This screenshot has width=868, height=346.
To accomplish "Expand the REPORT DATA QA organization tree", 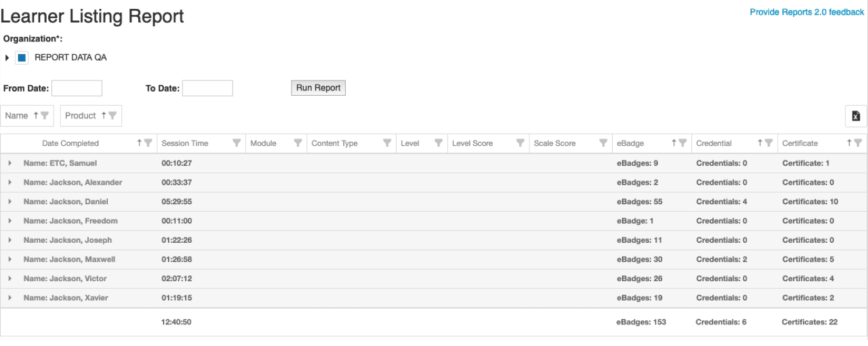I will tap(8, 58).
